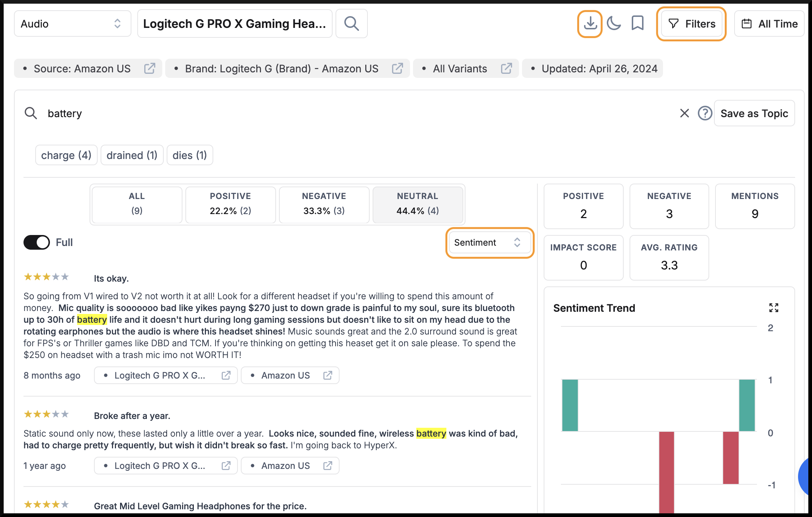Select the dies (1) keyword chip
The image size is (812, 517).
(190, 155)
